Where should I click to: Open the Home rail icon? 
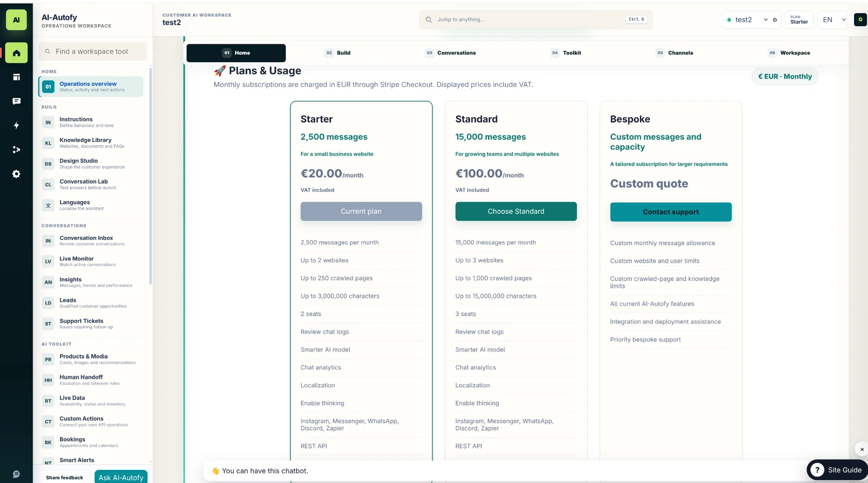coord(16,53)
